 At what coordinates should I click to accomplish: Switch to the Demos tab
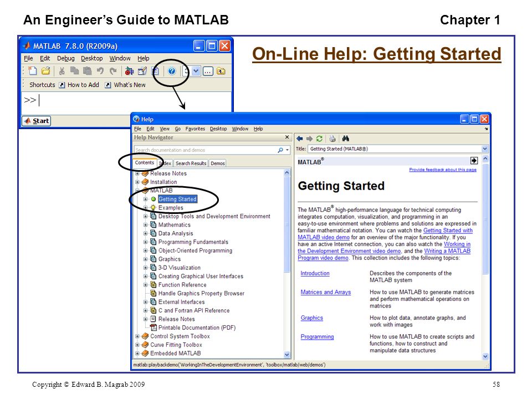coord(217,163)
